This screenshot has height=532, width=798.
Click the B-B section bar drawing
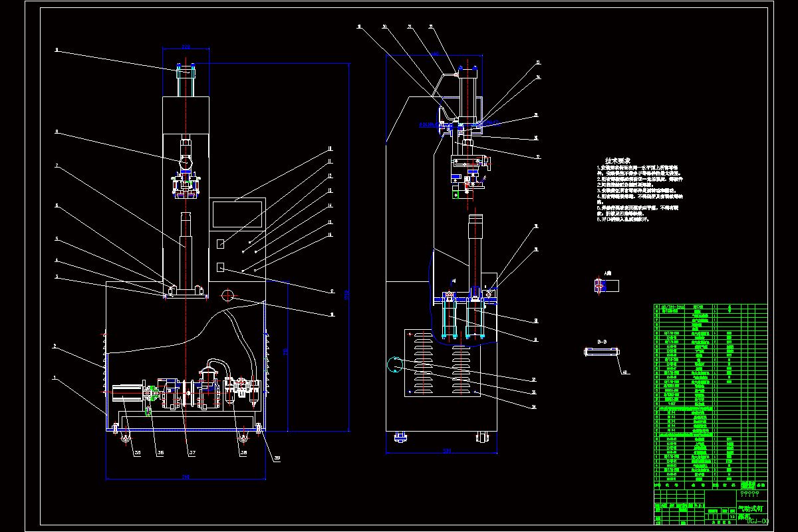click(x=602, y=351)
